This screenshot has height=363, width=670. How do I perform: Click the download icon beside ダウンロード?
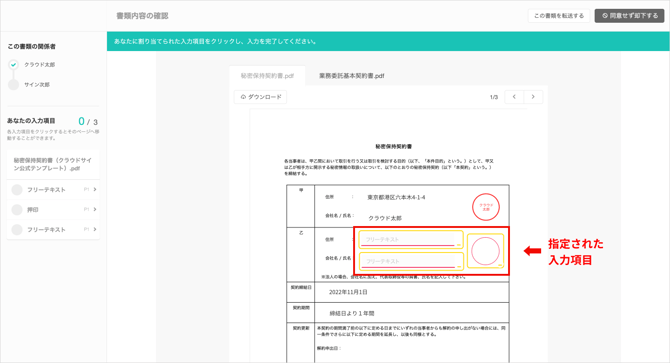pos(243,97)
